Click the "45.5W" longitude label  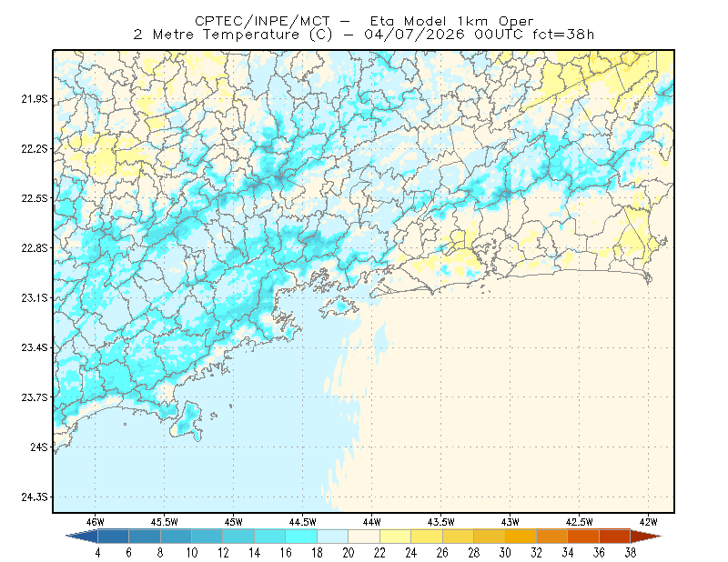165,522
